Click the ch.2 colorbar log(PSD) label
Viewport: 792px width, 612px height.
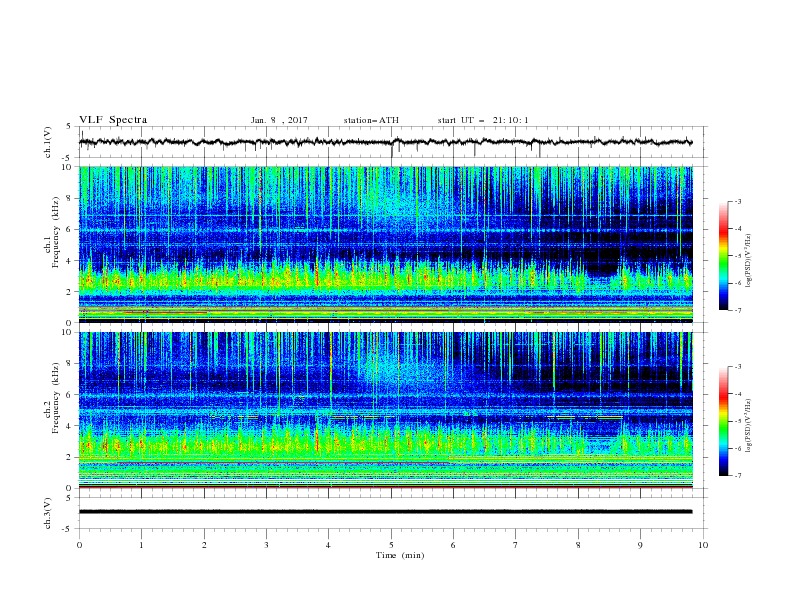pyautogui.click(x=748, y=426)
